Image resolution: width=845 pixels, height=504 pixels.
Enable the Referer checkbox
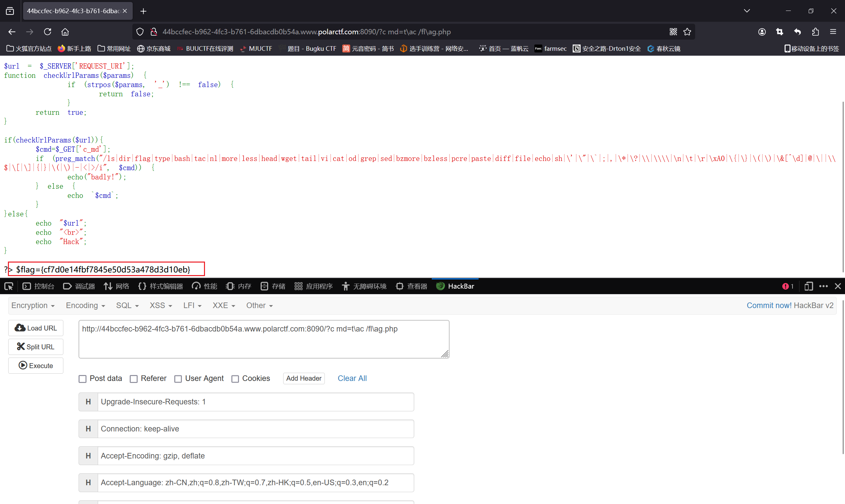tap(134, 379)
